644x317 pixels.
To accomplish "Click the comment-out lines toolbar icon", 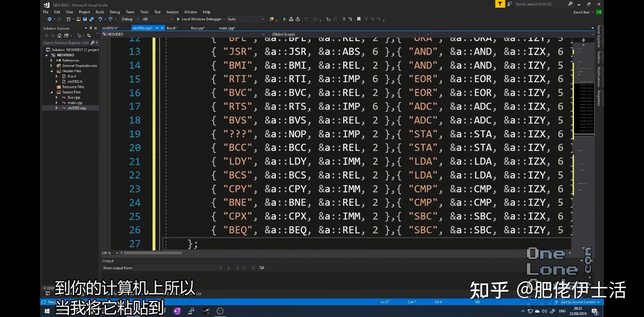I will click(344, 19).
